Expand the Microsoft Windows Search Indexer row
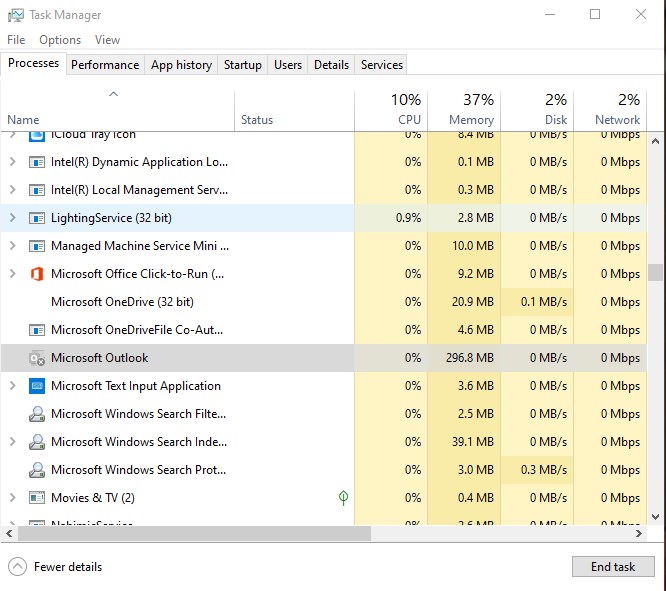Screen dimensions: 666x591 click(x=13, y=442)
